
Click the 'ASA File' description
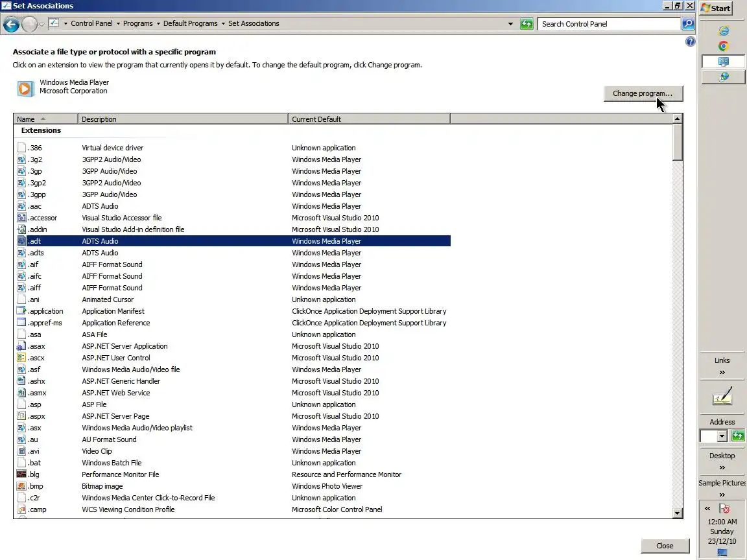(94, 334)
